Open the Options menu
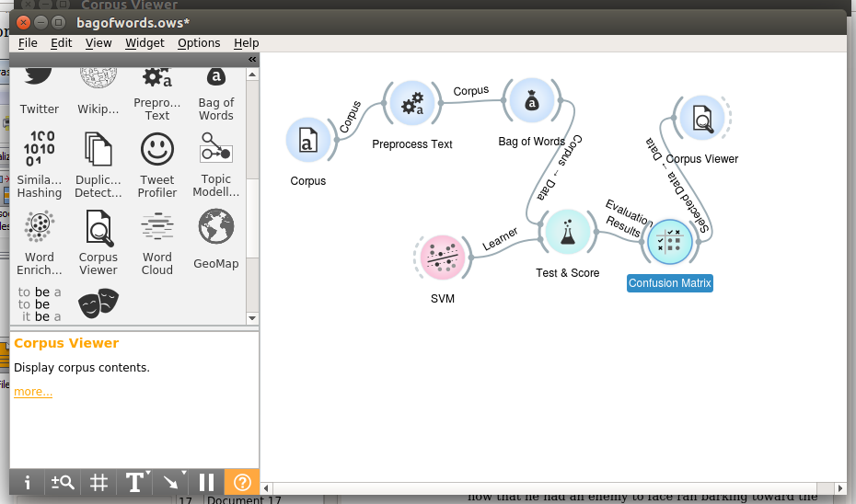Screen dimensions: 856x504 [x=199, y=42]
